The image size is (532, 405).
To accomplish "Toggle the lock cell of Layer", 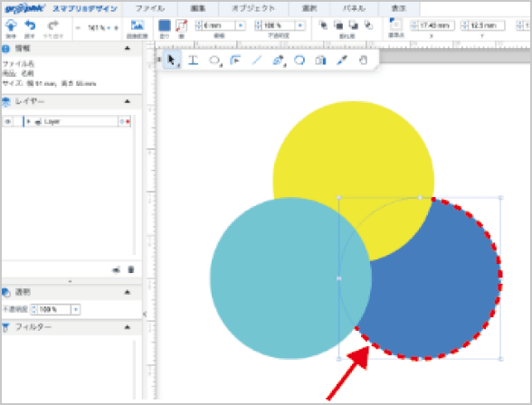I will point(18,121).
